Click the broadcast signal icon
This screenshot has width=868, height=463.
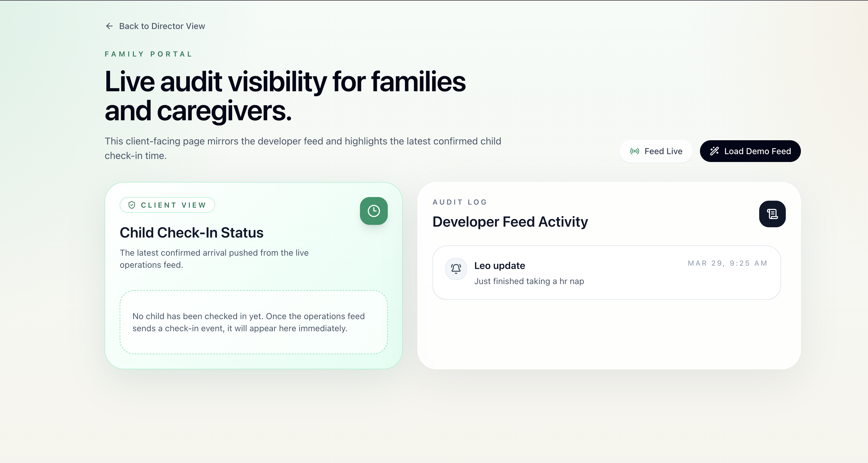(x=634, y=151)
